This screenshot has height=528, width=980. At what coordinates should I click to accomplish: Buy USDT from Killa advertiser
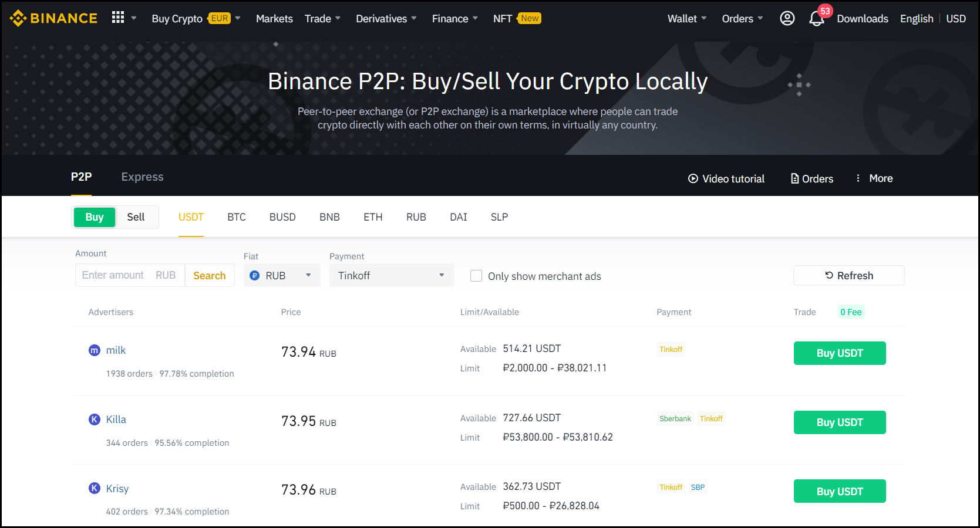tap(840, 422)
